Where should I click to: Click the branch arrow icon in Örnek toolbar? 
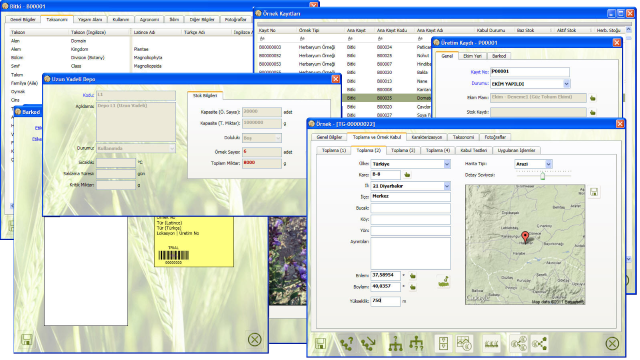tap(369, 344)
